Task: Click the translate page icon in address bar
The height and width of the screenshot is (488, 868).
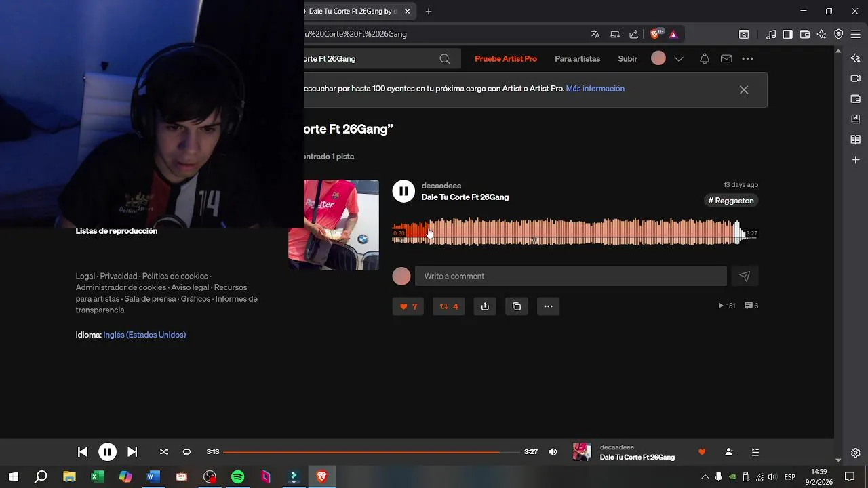Action: 595,34
